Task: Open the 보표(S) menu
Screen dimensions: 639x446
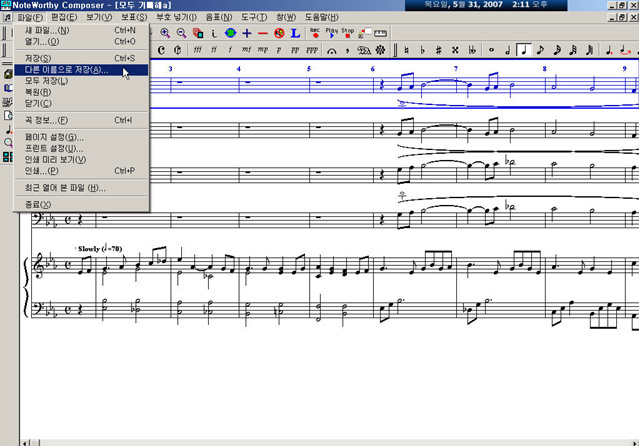Action: (134, 18)
